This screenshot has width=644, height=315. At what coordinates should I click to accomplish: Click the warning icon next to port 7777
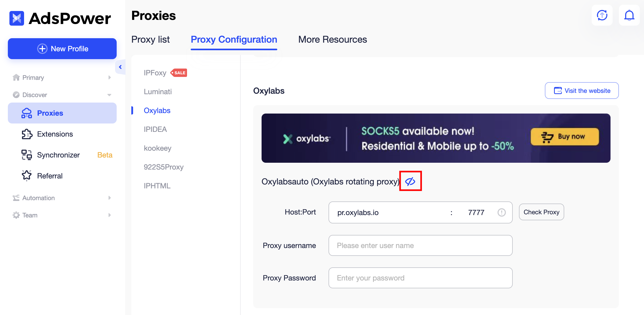pyautogui.click(x=502, y=212)
